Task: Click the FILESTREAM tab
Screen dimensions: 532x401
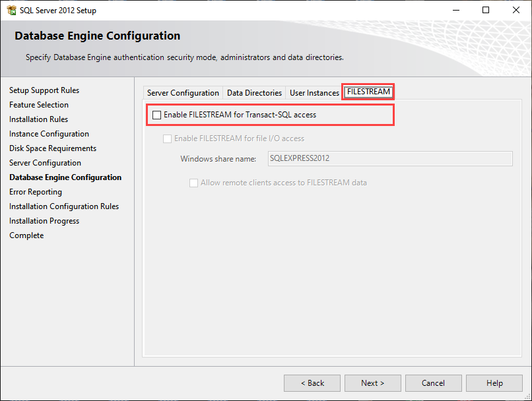Action: (x=368, y=92)
